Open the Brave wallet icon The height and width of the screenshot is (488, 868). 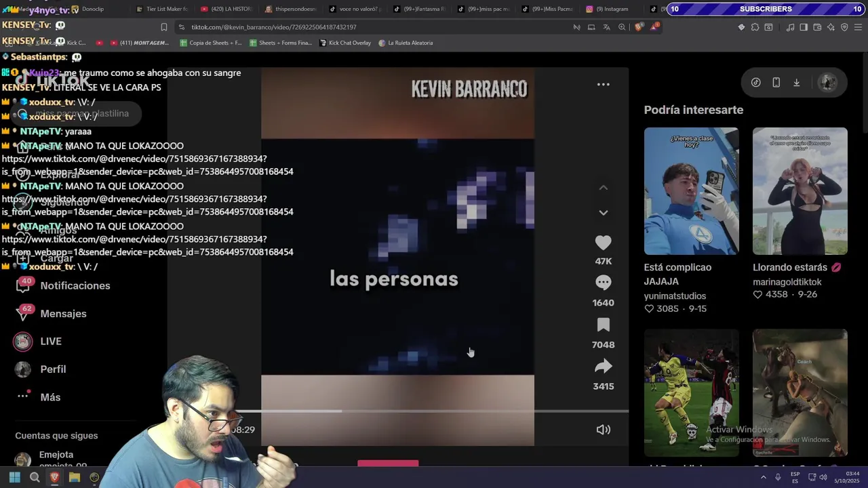(x=817, y=27)
